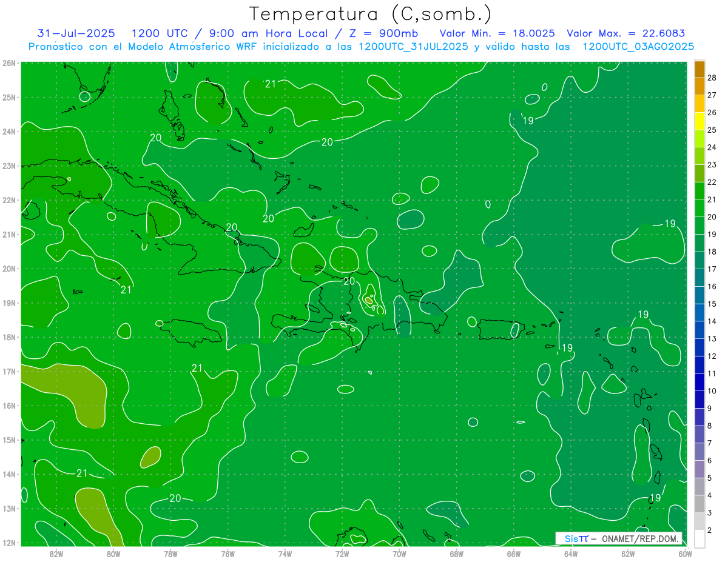Select the Valor Min. = 18.0025 text
Viewport: 728px width, 562px height.
point(497,33)
